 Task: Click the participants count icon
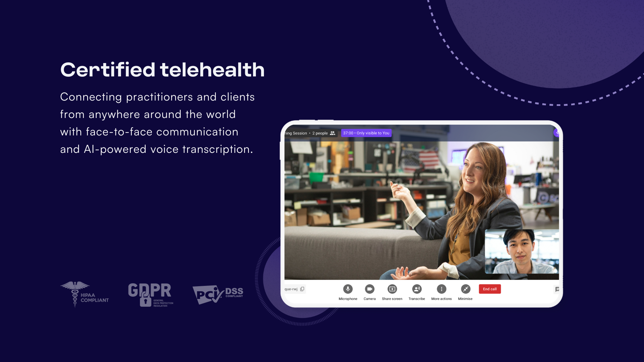pos(333,133)
